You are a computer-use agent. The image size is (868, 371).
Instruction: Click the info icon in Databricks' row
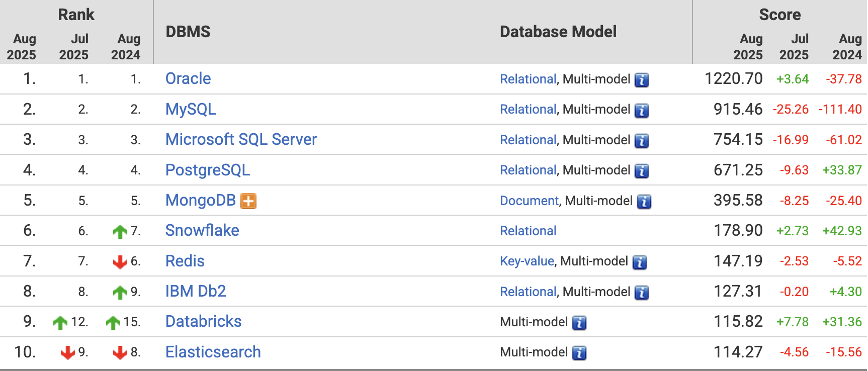tap(579, 323)
